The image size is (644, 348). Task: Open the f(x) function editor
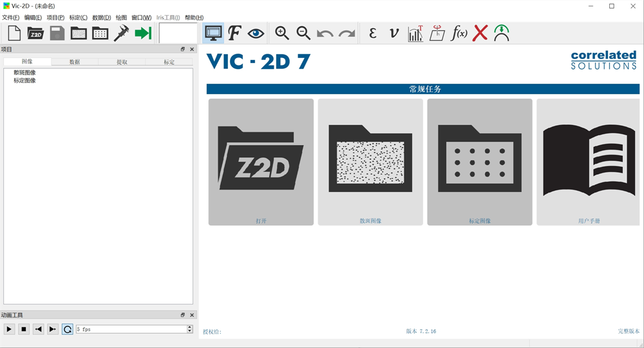pos(459,34)
